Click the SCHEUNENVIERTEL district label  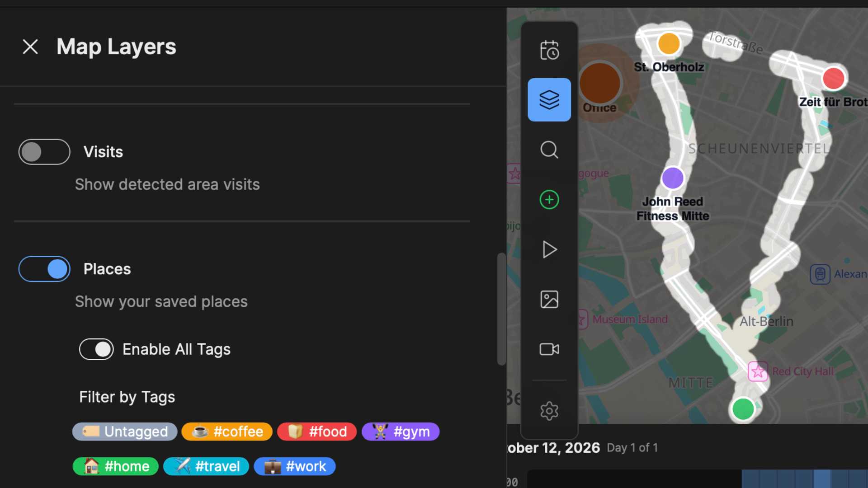[759, 149]
